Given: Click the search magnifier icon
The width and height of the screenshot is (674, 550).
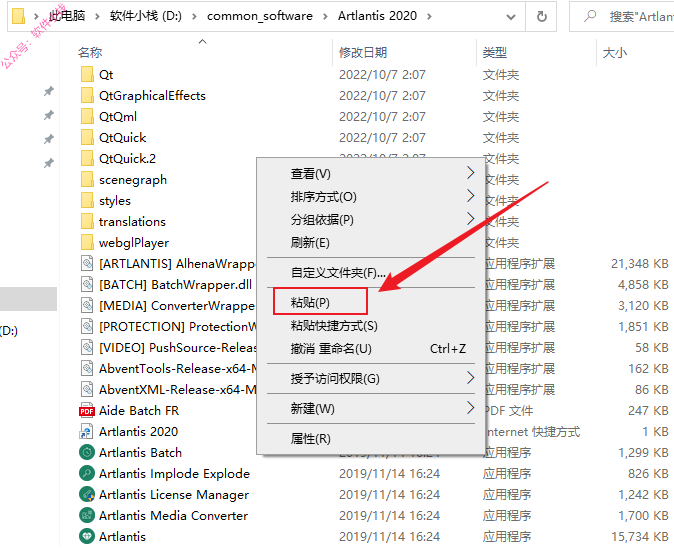Looking at the screenshot, I should coord(590,16).
